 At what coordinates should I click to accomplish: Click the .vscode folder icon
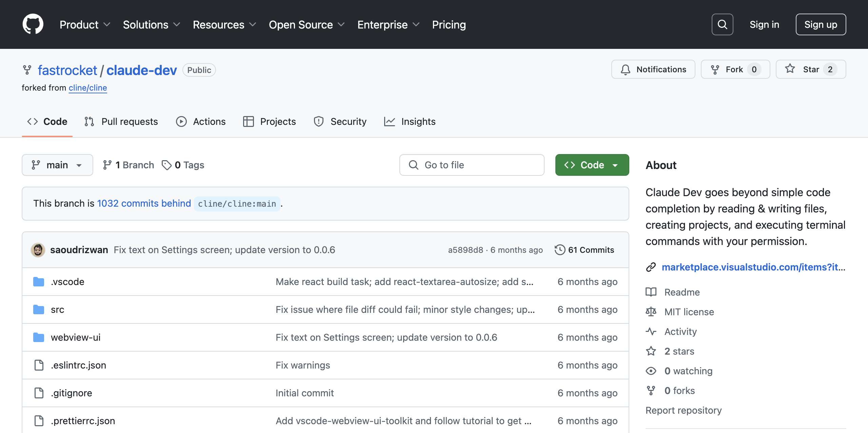pos(39,282)
